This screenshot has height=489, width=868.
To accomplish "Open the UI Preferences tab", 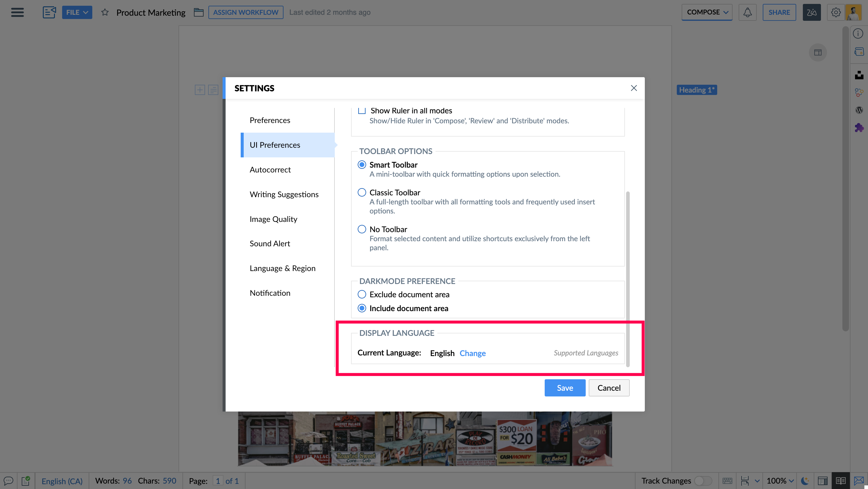I will (287, 145).
